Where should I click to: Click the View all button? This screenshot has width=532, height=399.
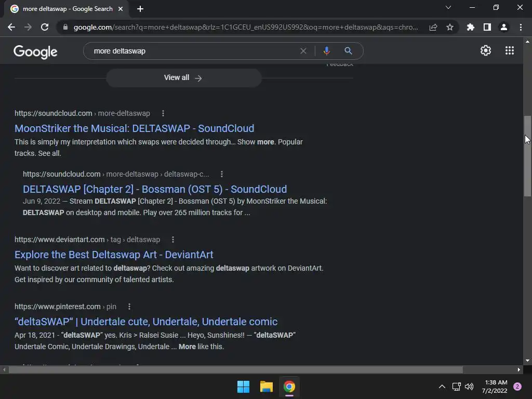183,78
